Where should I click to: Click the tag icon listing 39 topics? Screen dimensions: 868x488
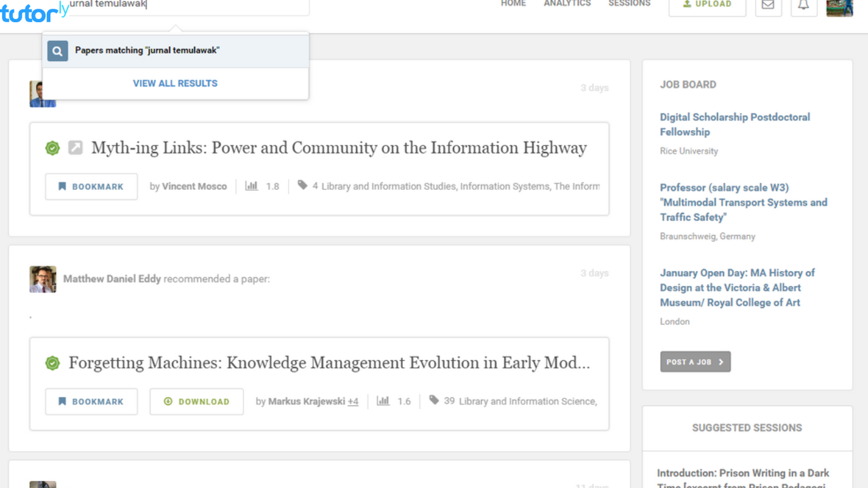pos(434,400)
